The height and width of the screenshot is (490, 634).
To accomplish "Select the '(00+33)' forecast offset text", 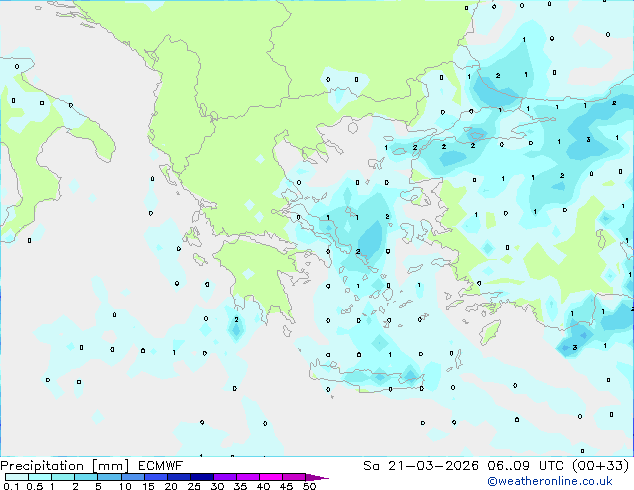I will click(601, 466).
